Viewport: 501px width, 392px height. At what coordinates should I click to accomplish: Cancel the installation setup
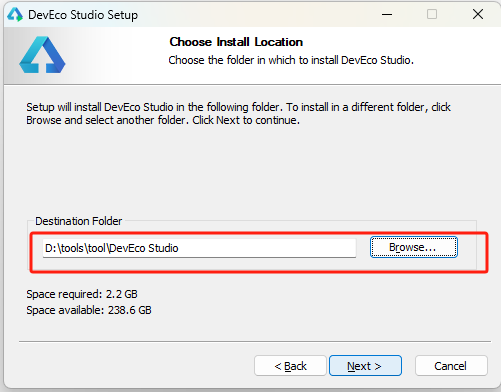(x=451, y=366)
